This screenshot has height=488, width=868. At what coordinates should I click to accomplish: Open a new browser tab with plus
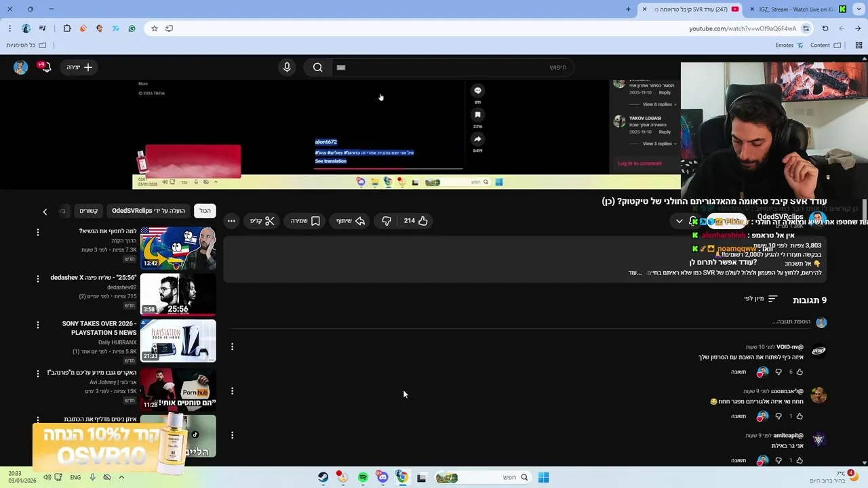pos(628,9)
